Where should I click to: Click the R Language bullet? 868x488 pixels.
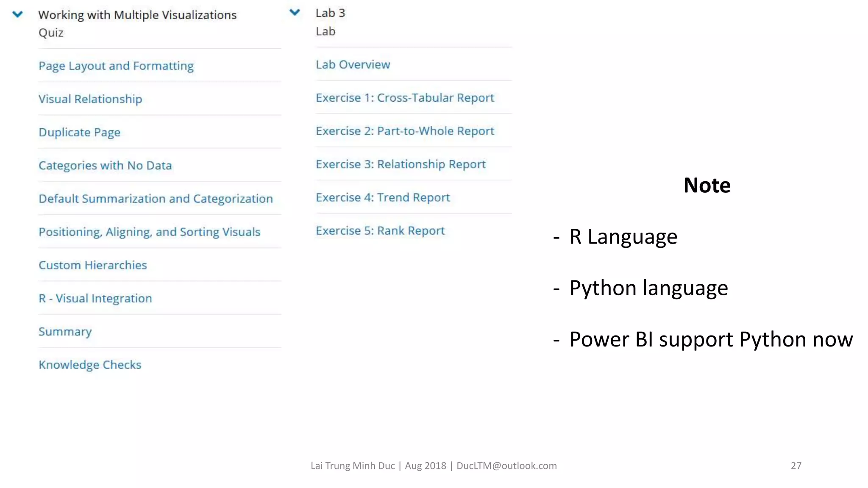tap(623, 237)
